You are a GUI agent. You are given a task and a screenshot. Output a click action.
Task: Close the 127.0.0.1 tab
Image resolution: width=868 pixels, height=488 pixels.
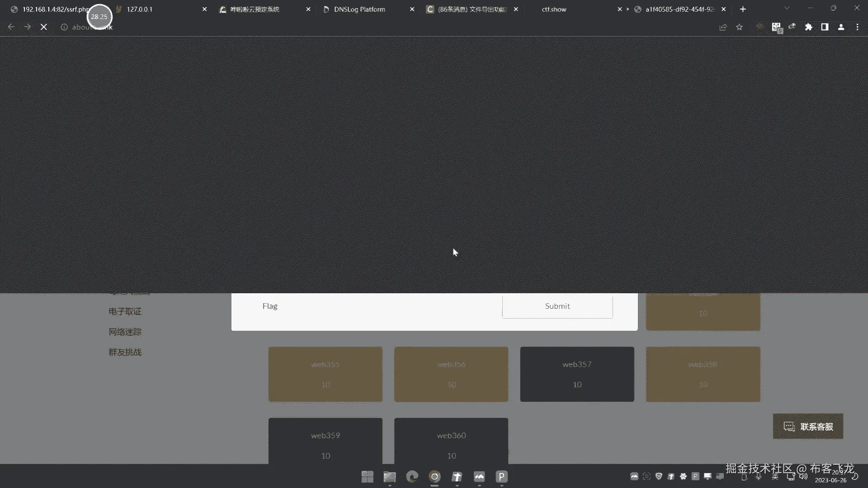pos(204,9)
